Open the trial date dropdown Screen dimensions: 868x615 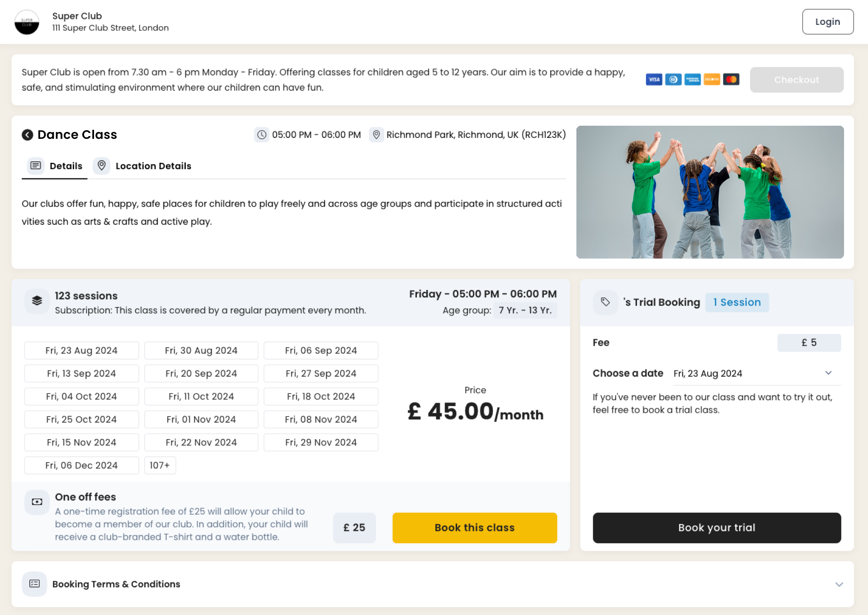(x=756, y=374)
